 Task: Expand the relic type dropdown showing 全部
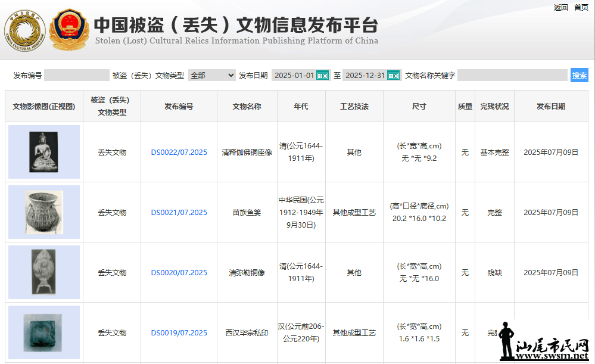(211, 75)
